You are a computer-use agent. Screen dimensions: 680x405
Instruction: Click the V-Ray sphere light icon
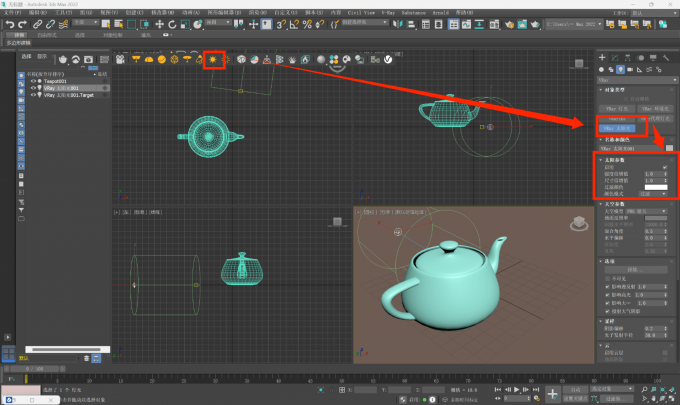pyautogui.click(x=162, y=59)
